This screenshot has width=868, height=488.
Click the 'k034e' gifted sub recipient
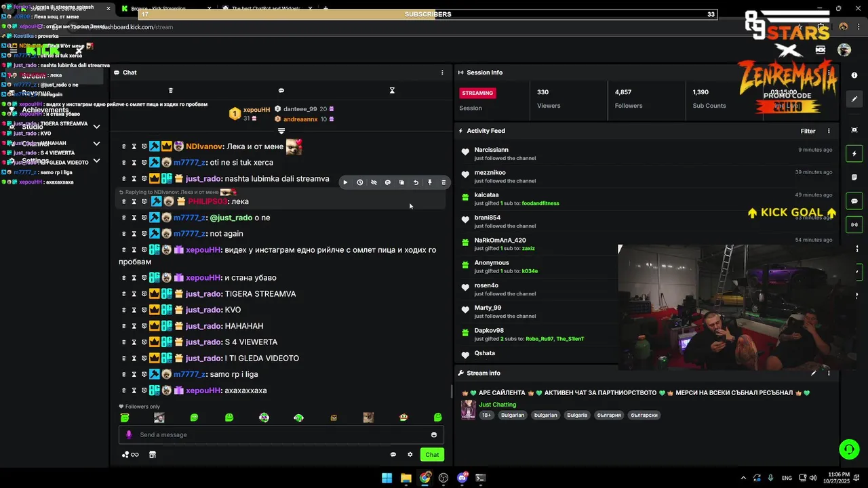[530, 271]
